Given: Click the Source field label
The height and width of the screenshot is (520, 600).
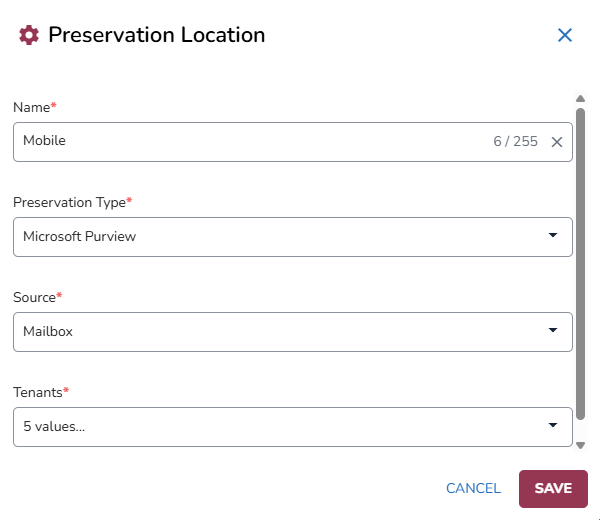Looking at the screenshot, I should (36, 297).
